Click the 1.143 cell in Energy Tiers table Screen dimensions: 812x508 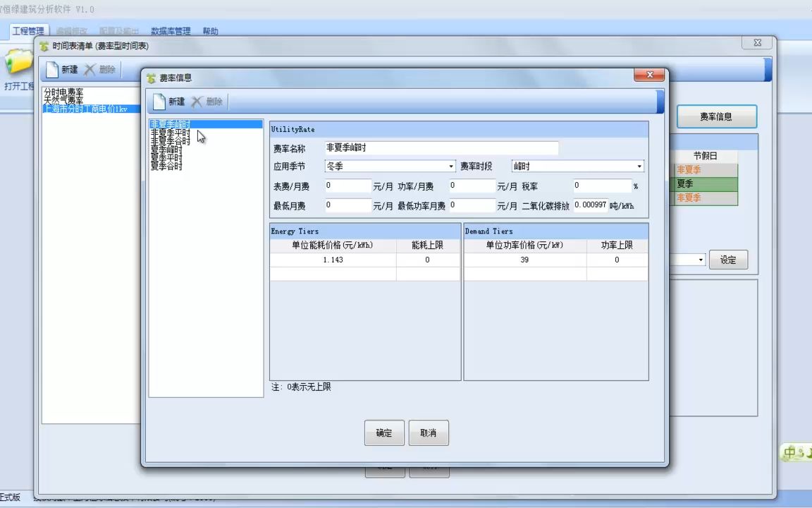coord(333,260)
